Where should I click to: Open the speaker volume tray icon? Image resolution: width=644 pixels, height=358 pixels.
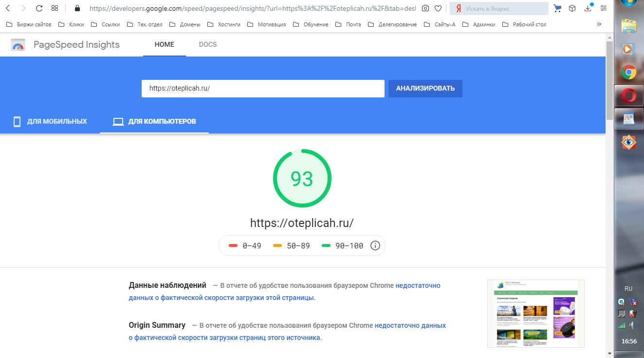pyautogui.click(x=631, y=325)
